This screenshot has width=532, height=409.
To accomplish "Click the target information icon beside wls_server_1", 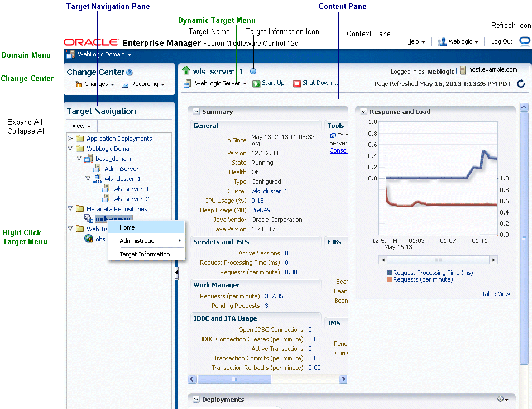I will coord(253,72).
